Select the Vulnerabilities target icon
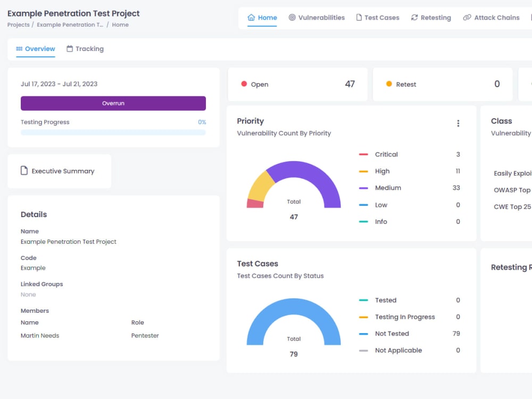 292,17
